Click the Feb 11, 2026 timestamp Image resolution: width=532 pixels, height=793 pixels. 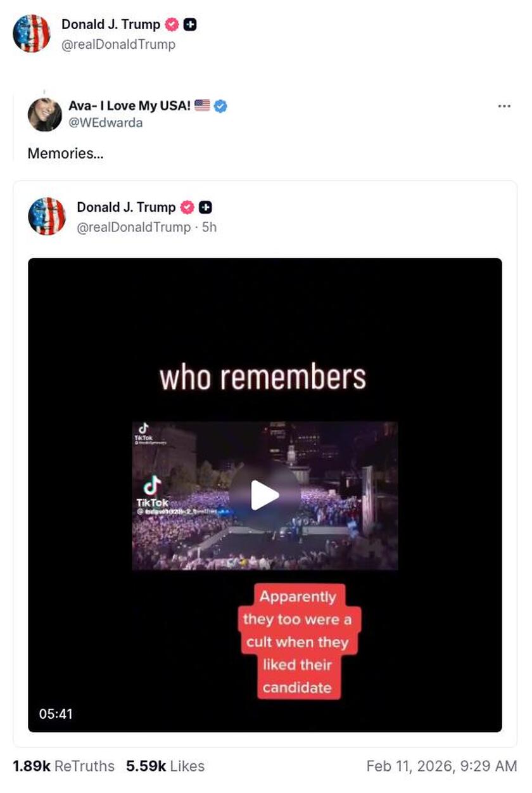point(442,766)
